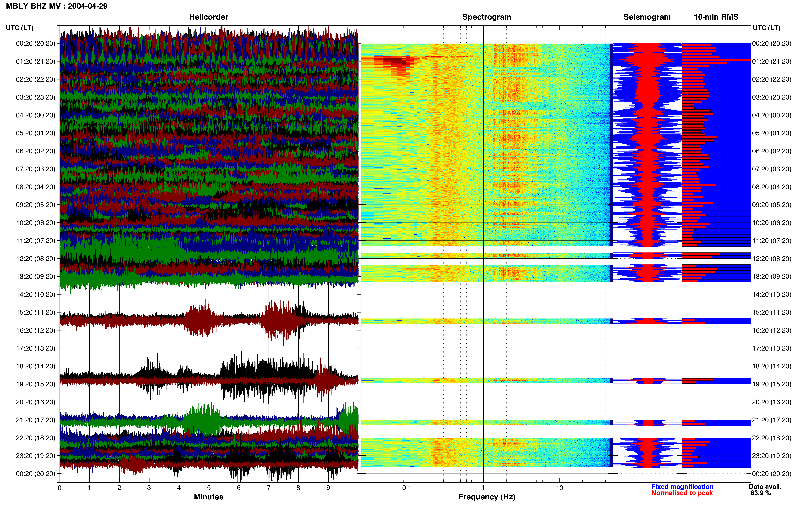
Task: Click right time label 02:20 (22:20)
Action: pyautogui.click(x=772, y=80)
